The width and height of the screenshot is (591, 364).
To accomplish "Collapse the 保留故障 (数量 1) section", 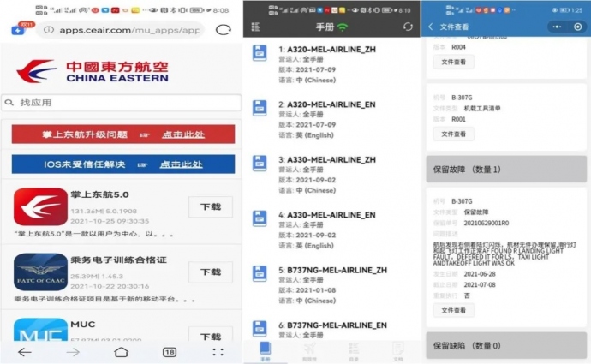I will (506, 170).
